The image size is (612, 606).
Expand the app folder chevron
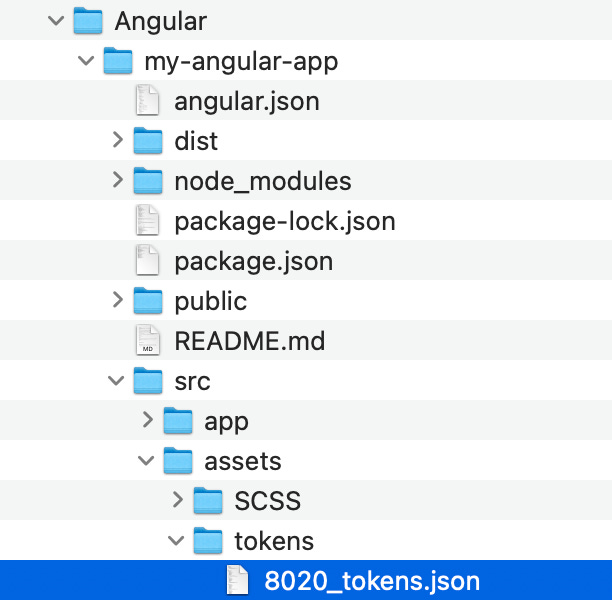pos(148,420)
